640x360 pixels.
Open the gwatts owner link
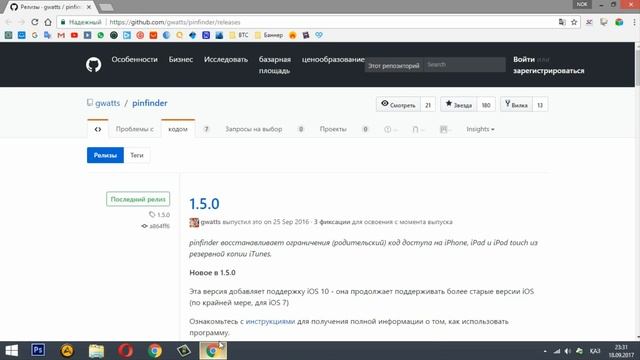[x=107, y=103]
